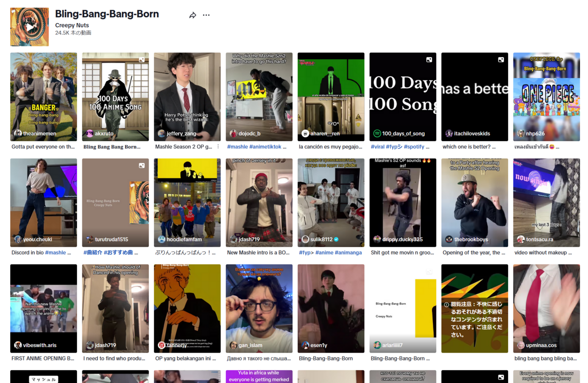The width and height of the screenshot is (588, 383).
Task: Open three-dot options beside jeffery_zang's caption
Action: click(x=219, y=146)
